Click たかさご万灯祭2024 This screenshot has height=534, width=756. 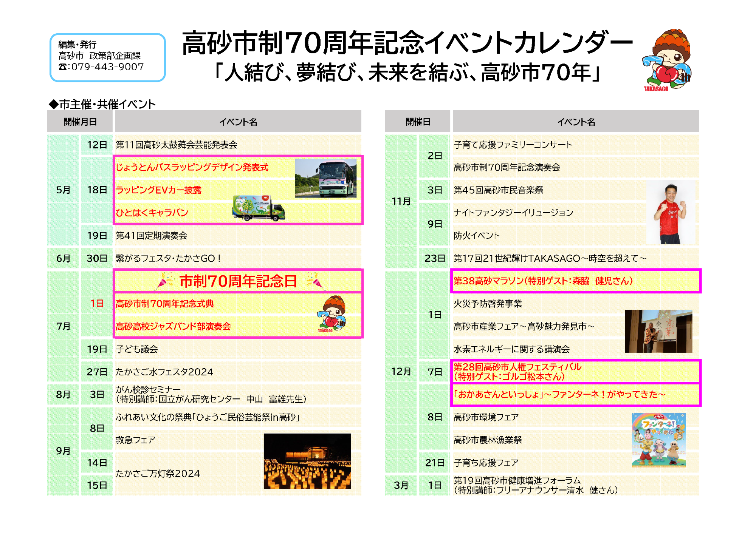click(x=158, y=474)
